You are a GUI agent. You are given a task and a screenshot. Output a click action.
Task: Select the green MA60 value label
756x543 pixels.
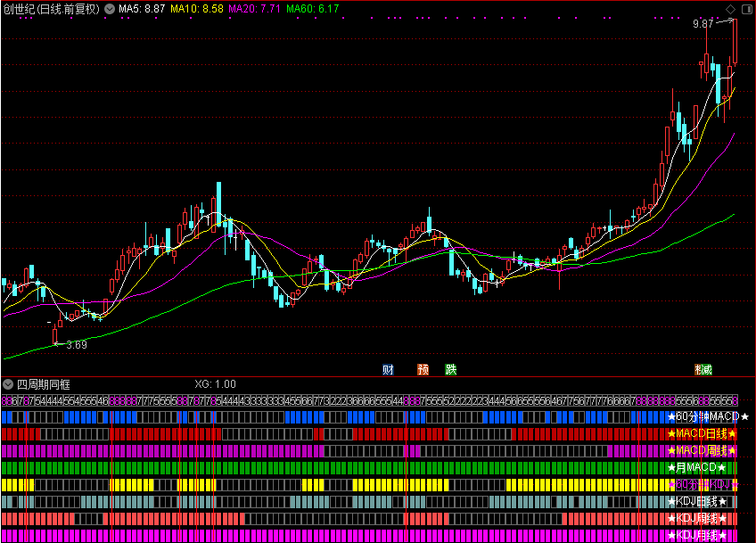point(312,9)
